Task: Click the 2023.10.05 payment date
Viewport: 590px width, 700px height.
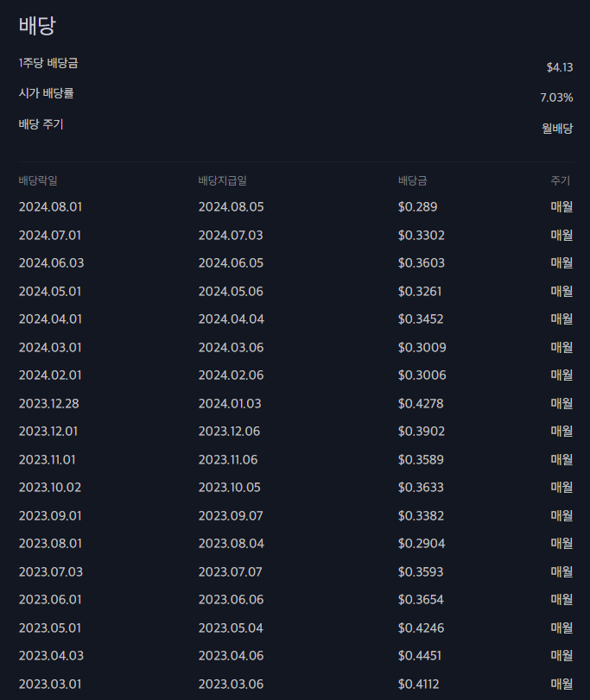Action: point(229,488)
